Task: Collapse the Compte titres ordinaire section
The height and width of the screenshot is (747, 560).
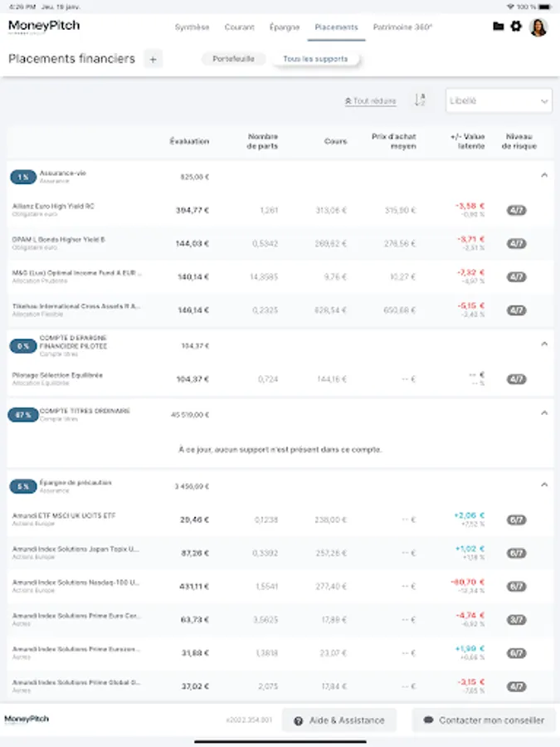Action: [x=544, y=413]
